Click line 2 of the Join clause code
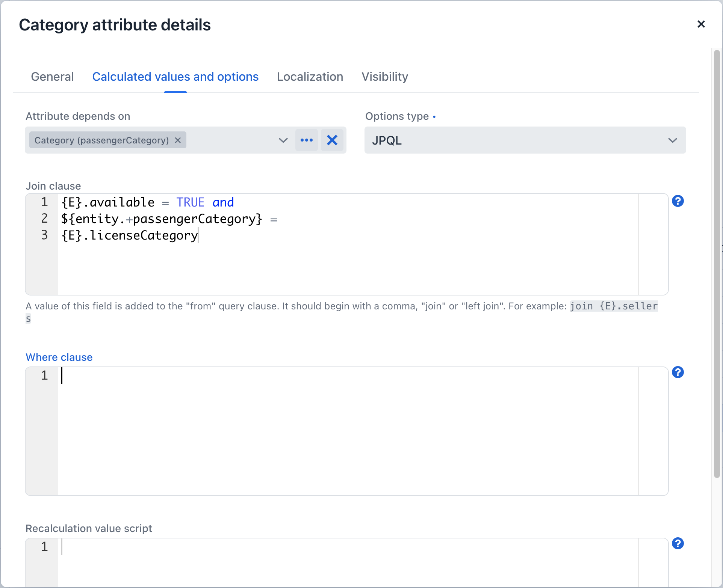 point(169,219)
